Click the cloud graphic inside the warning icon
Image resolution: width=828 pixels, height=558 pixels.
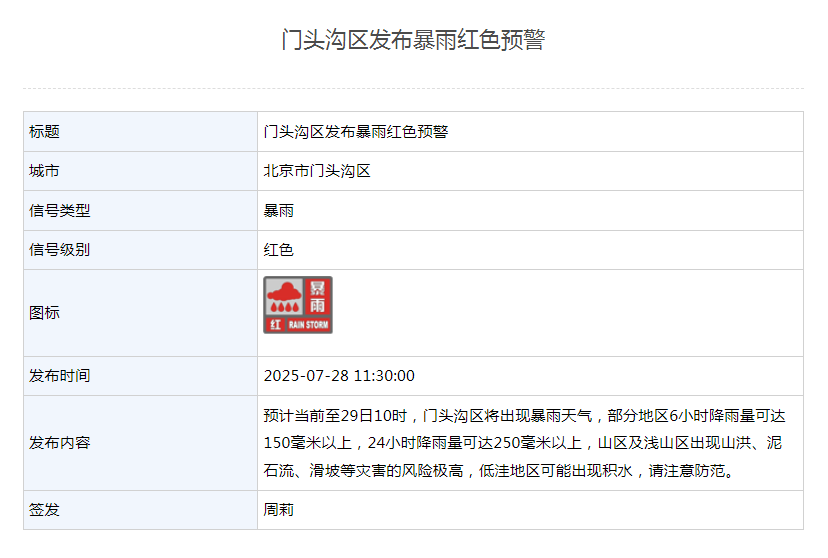pyautogui.click(x=285, y=294)
